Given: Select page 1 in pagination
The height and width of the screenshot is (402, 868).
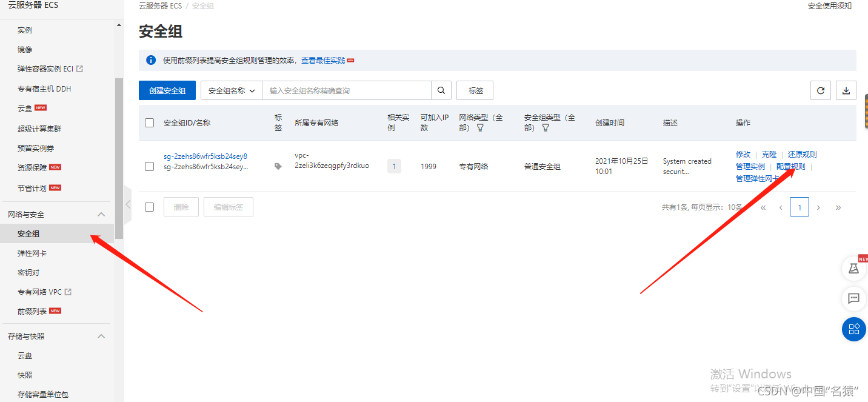Looking at the screenshot, I should click(x=800, y=207).
